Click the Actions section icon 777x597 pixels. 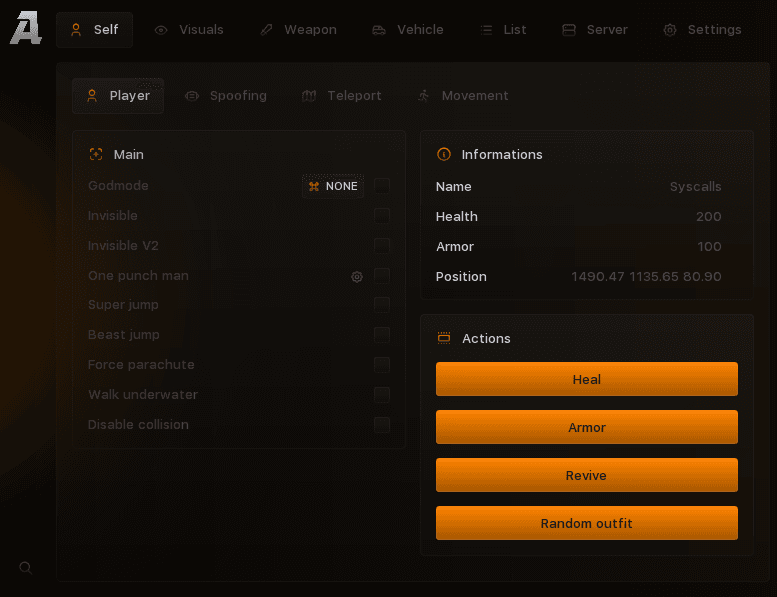(444, 338)
